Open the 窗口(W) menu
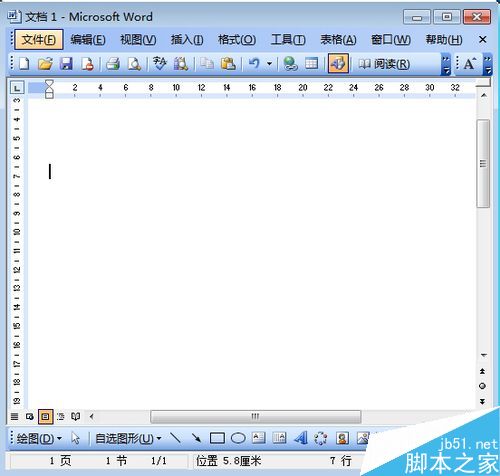500x476 pixels. pyautogui.click(x=391, y=40)
